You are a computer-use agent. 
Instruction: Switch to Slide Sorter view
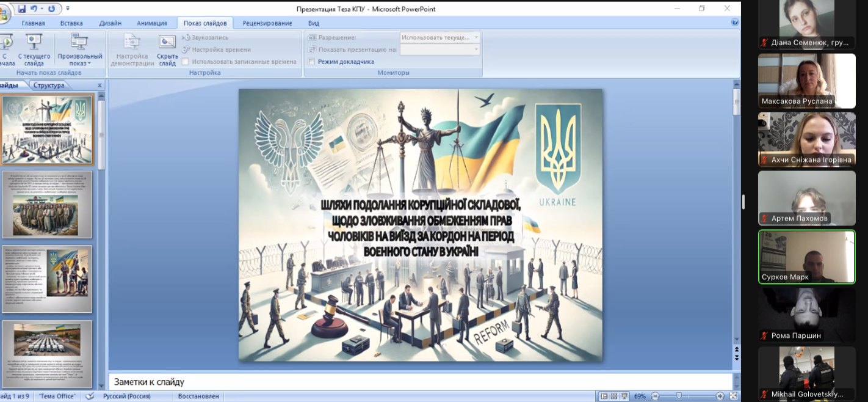(x=614, y=396)
